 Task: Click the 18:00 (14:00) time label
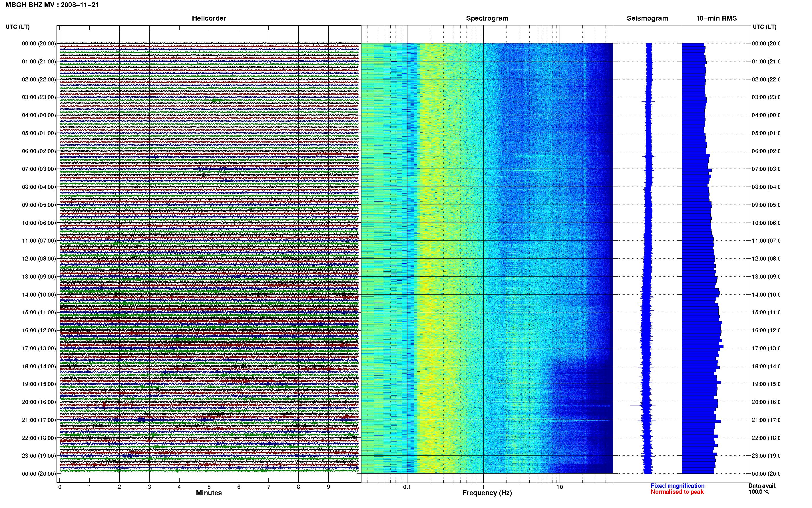[39, 366]
